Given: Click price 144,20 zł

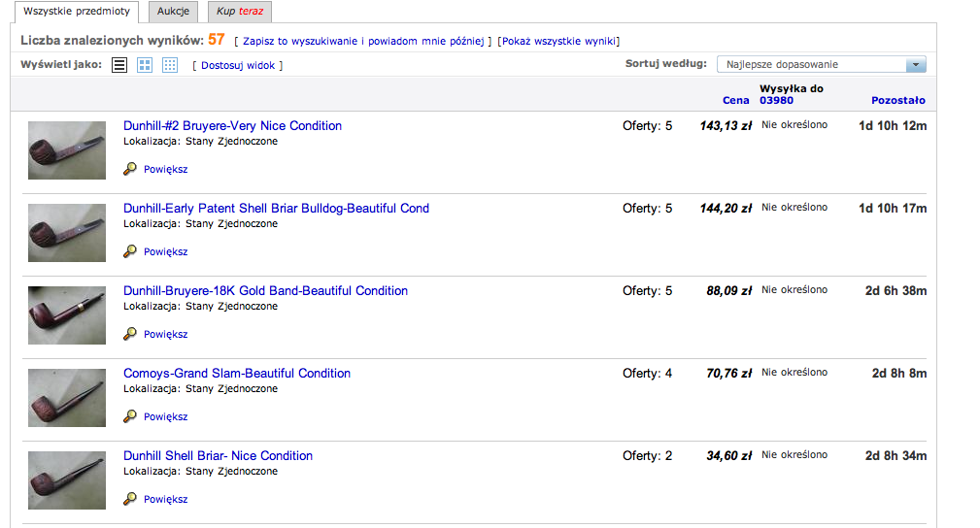Looking at the screenshot, I should [x=726, y=208].
